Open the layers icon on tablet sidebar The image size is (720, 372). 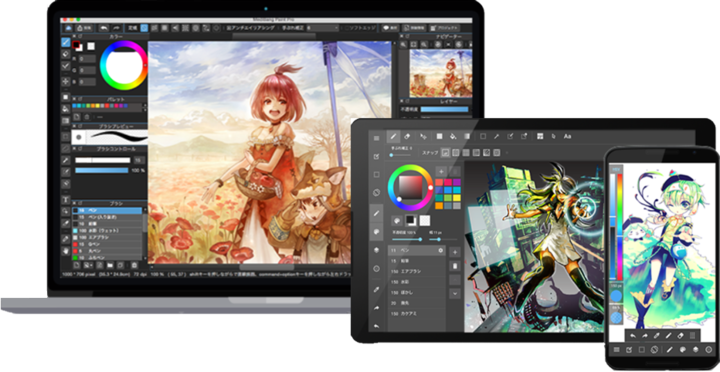(377, 250)
